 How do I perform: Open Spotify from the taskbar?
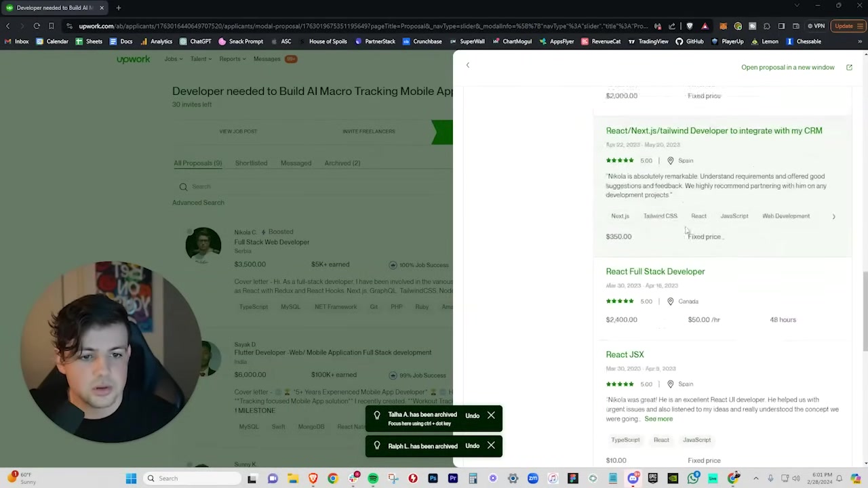[373, 479]
